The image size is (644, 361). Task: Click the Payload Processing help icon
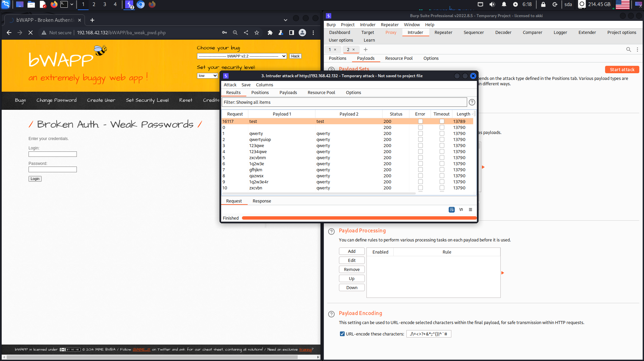pyautogui.click(x=331, y=231)
